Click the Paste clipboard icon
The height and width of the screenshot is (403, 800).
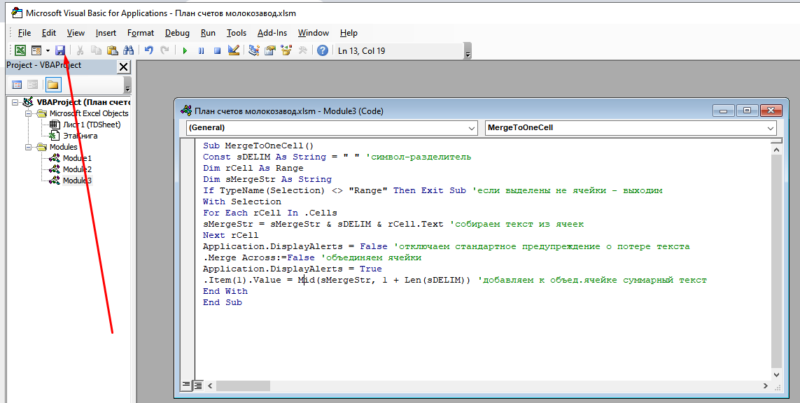pyautogui.click(x=112, y=51)
